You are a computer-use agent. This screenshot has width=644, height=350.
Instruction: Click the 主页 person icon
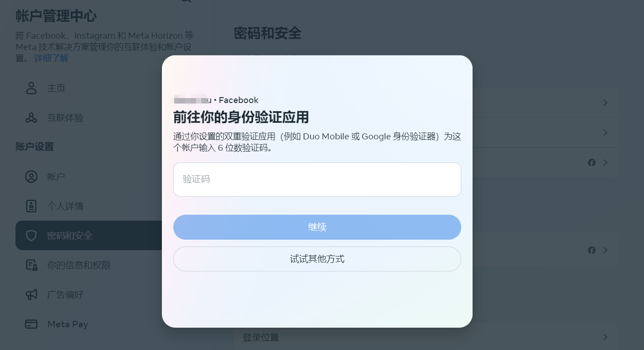point(31,88)
